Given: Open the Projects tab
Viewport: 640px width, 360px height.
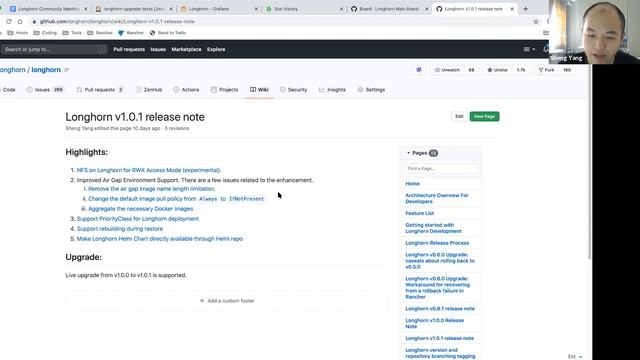Looking at the screenshot, I should coord(224,89).
